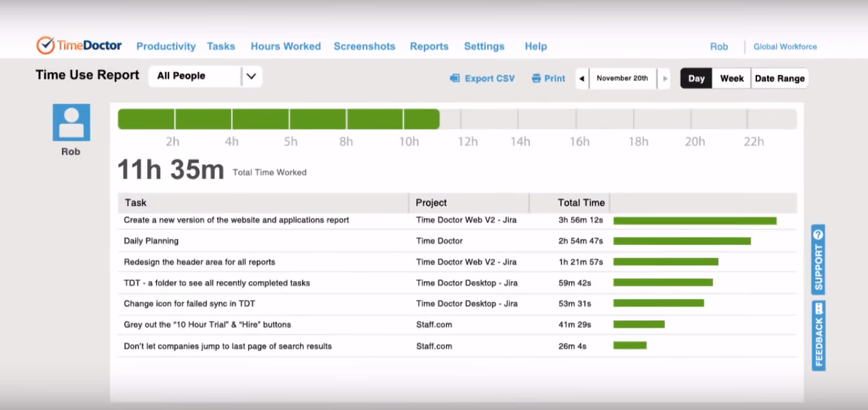
Task: Click the '41m 29s' time value
Action: click(x=574, y=325)
